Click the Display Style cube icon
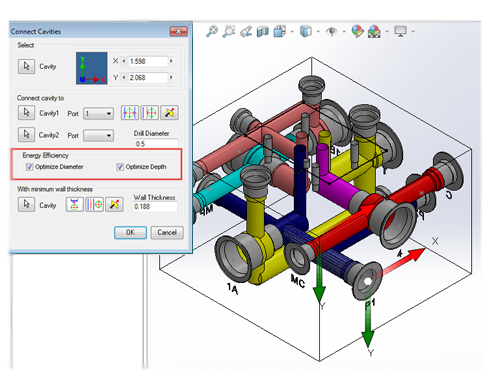 [x=306, y=32]
